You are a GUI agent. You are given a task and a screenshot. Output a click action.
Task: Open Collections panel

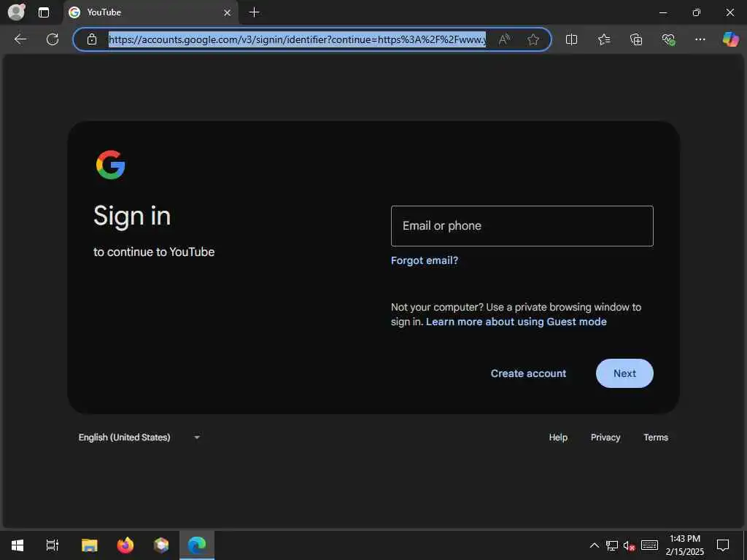click(x=636, y=39)
